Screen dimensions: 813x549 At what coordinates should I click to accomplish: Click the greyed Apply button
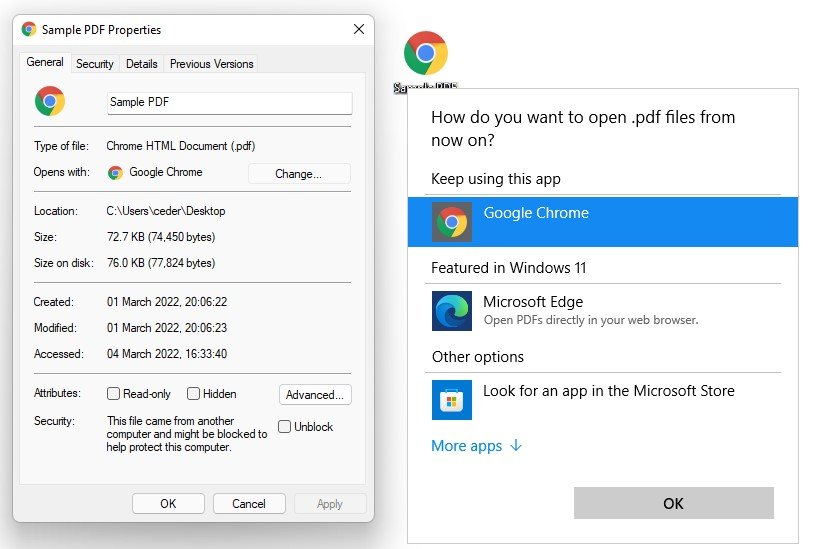pyautogui.click(x=330, y=503)
